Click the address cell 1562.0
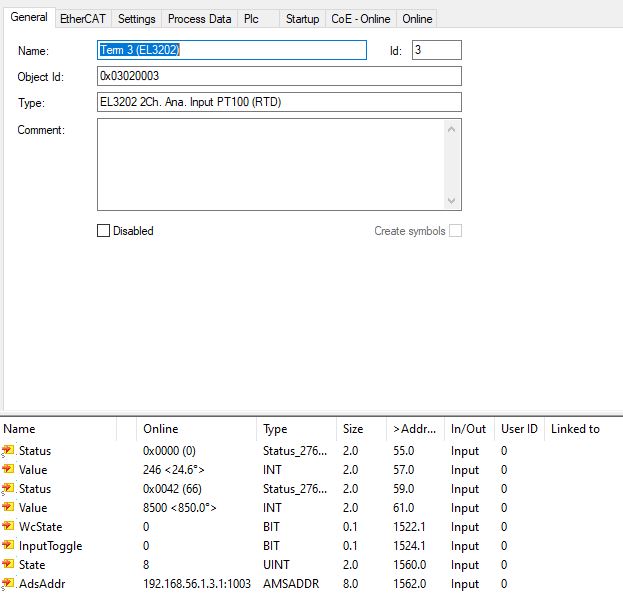This screenshot has width=623, height=612. point(410,584)
